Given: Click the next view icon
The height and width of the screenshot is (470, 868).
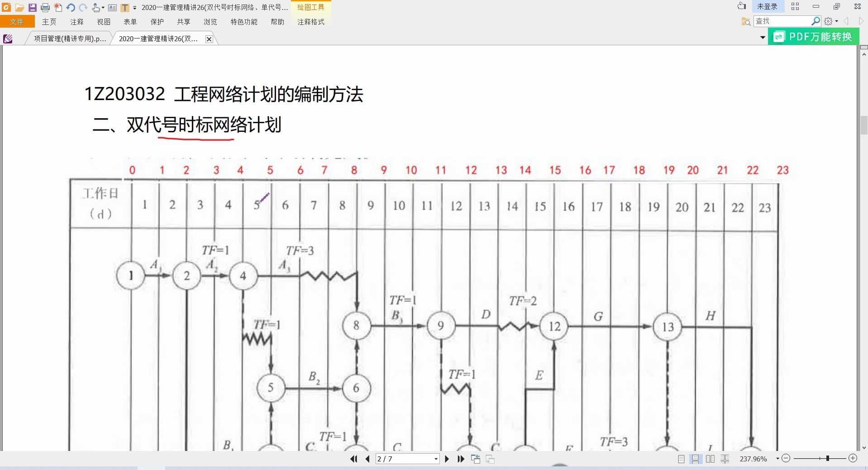Looking at the screenshot, I should pyautogui.click(x=490, y=459).
